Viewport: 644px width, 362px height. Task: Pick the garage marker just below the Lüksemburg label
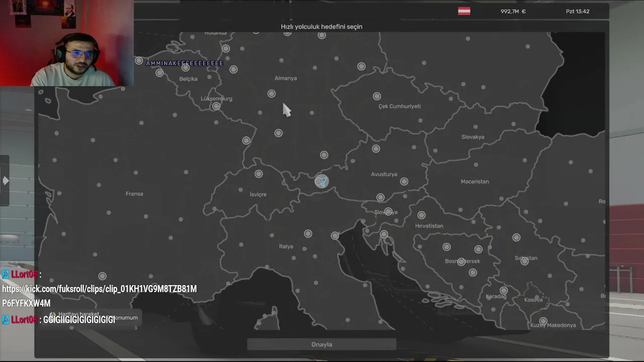click(x=216, y=106)
